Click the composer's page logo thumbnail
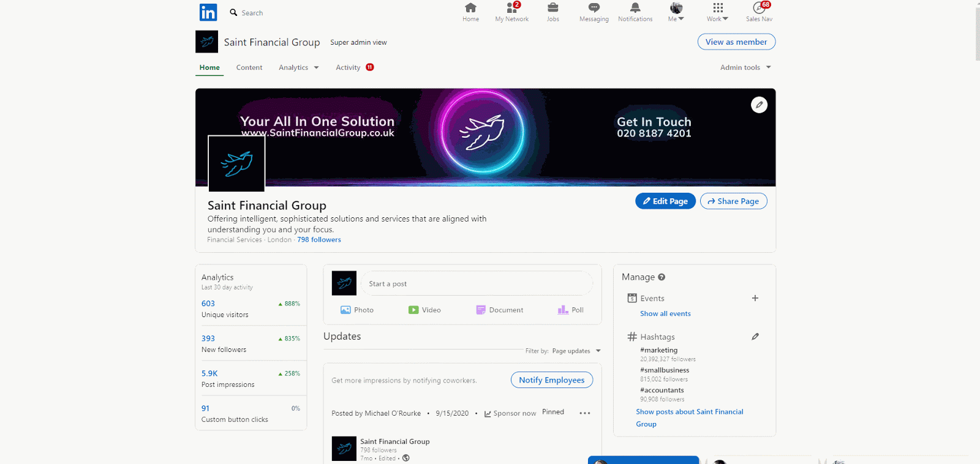The image size is (980, 464). click(x=344, y=283)
